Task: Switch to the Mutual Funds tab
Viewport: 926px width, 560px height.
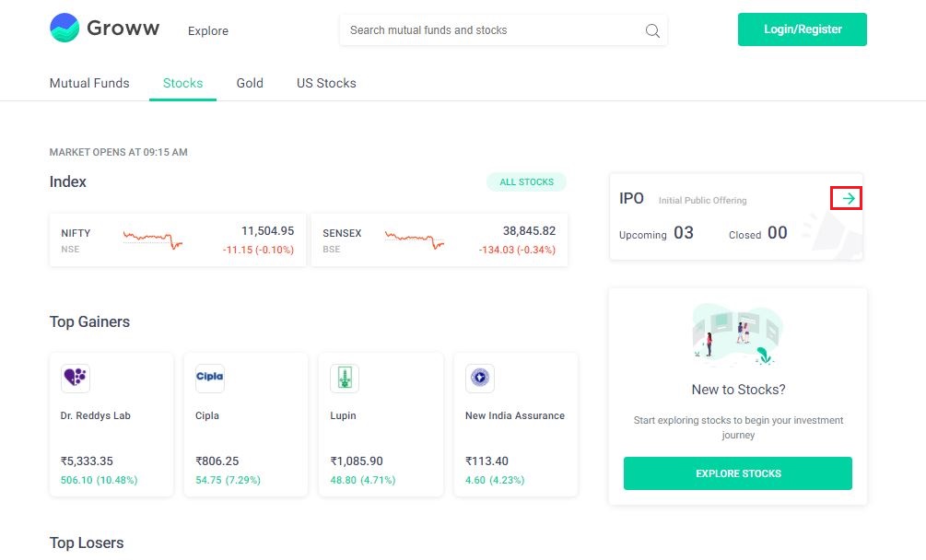Action: click(89, 83)
